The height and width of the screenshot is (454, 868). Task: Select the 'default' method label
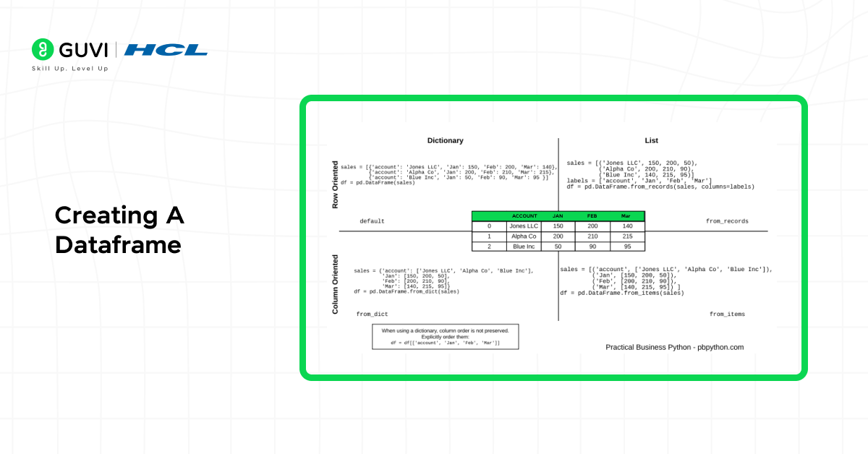pos(371,221)
